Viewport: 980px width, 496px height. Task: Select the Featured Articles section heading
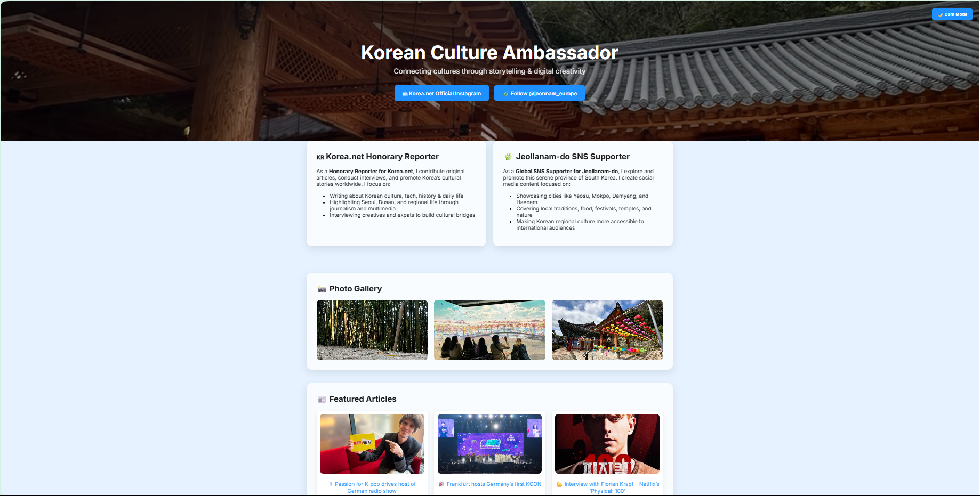point(362,399)
